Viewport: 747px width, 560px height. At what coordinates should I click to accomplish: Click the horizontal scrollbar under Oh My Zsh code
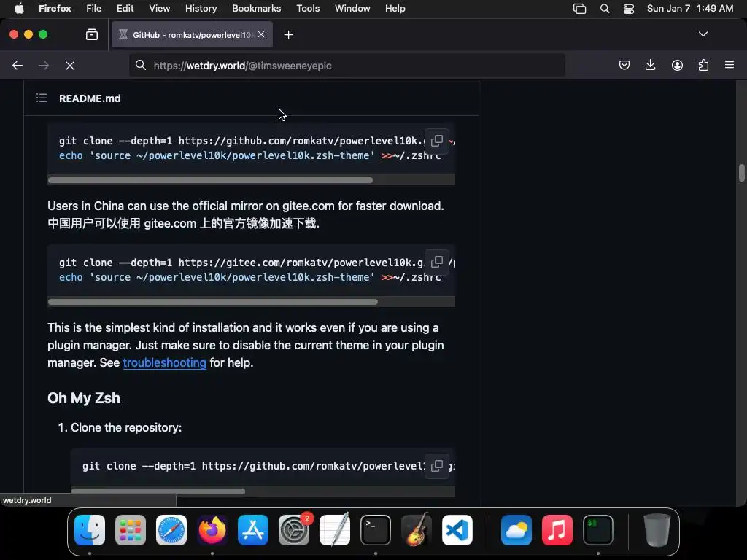[x=158, y=491]
